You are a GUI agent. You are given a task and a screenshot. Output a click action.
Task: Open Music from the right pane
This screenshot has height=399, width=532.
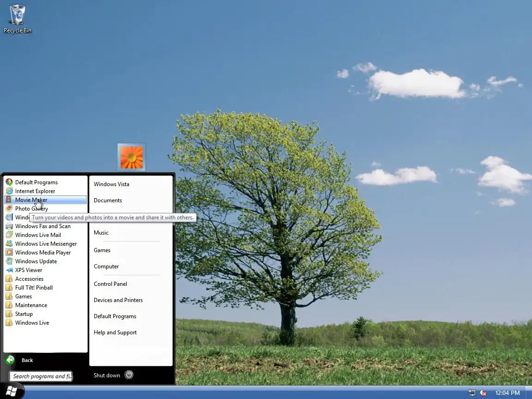click(101, 233)
